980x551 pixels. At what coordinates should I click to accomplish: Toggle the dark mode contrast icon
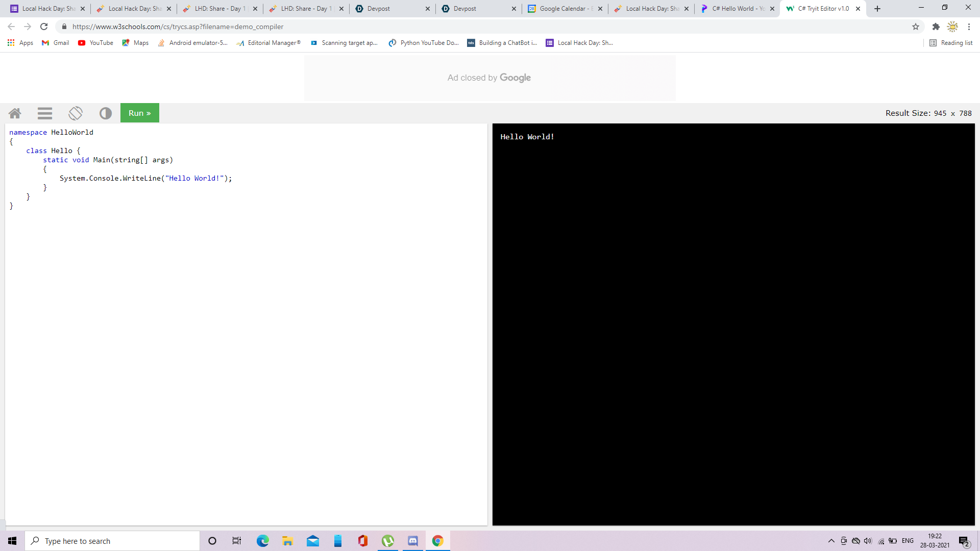tap(106, 113)
